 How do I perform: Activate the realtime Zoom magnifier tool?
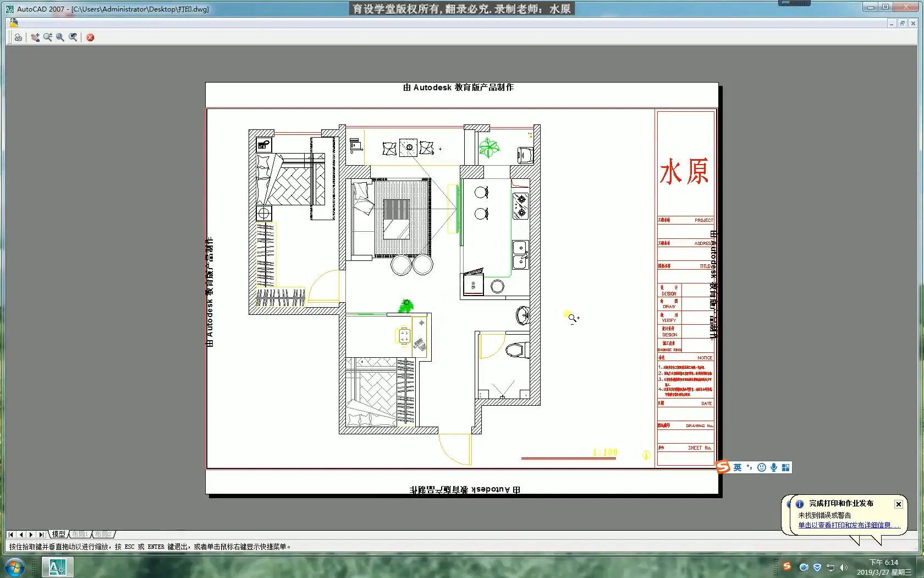(x=48, y=37)
